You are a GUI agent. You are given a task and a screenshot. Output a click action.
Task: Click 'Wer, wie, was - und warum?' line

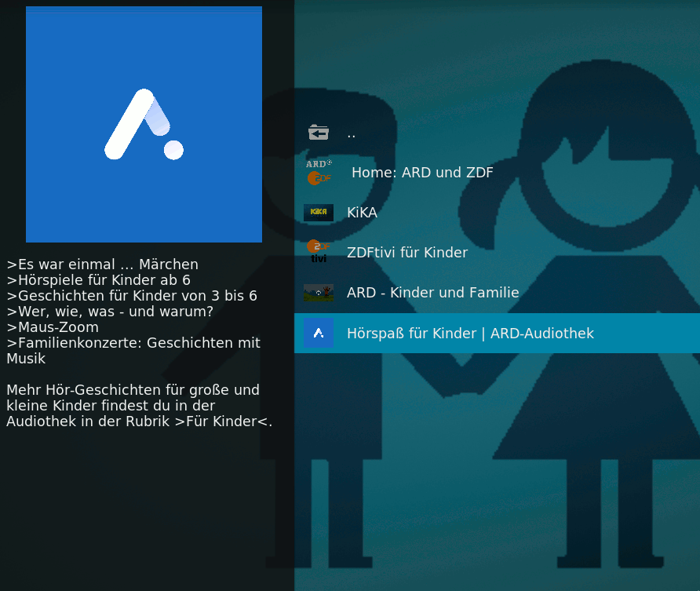pos(111,311)
